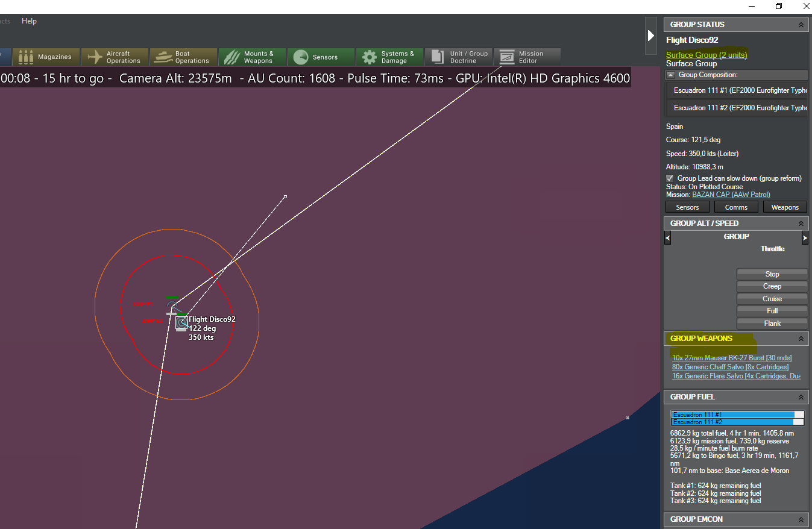Click the Flight Disco92 title in Group Status
Screen dimensions: 812x529
click(692, 40)
